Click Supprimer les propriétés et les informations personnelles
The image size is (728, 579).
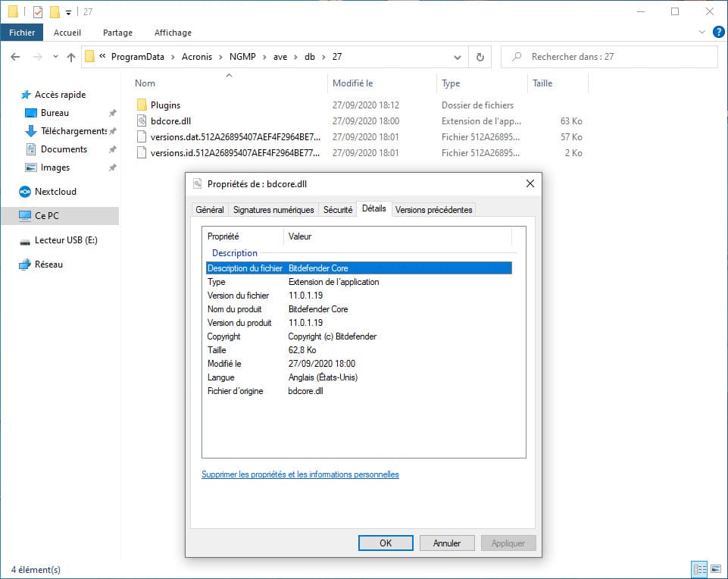click(x=300, y=474)
